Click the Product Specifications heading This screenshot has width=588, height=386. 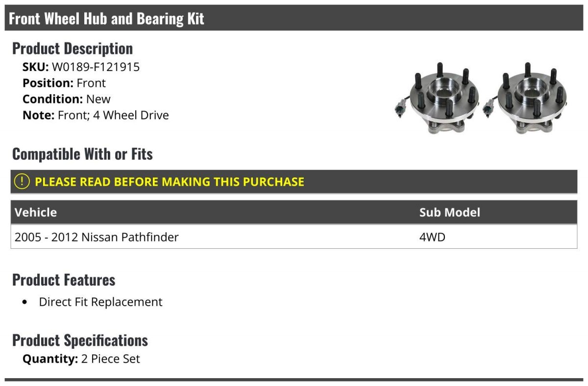80,340
